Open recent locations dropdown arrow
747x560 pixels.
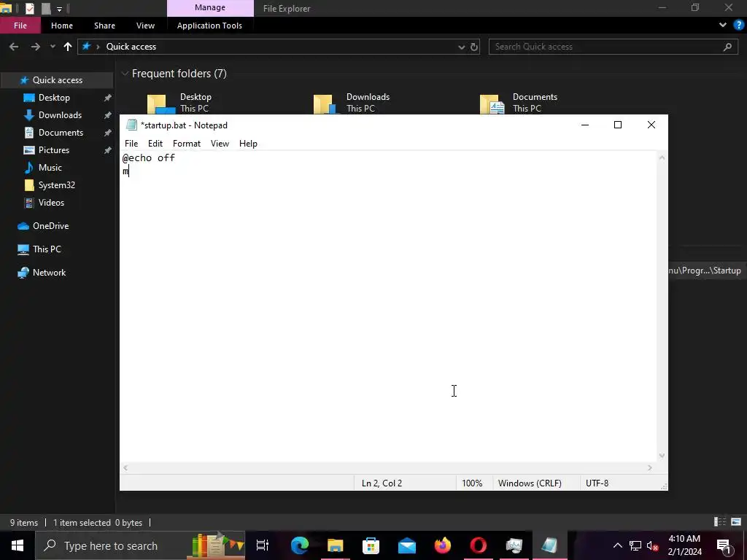pyautogui.click(x=53, y=47)
